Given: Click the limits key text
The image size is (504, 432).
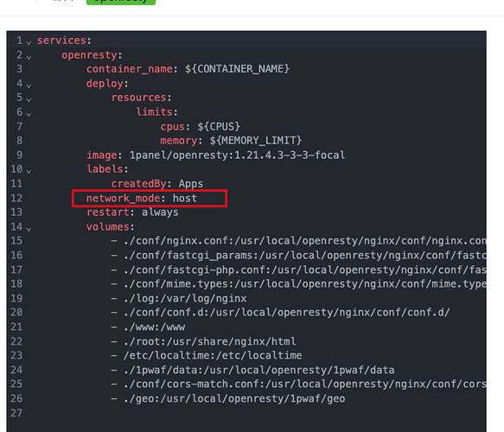Looking at the screenshot, I should click(x=154, y=112).
